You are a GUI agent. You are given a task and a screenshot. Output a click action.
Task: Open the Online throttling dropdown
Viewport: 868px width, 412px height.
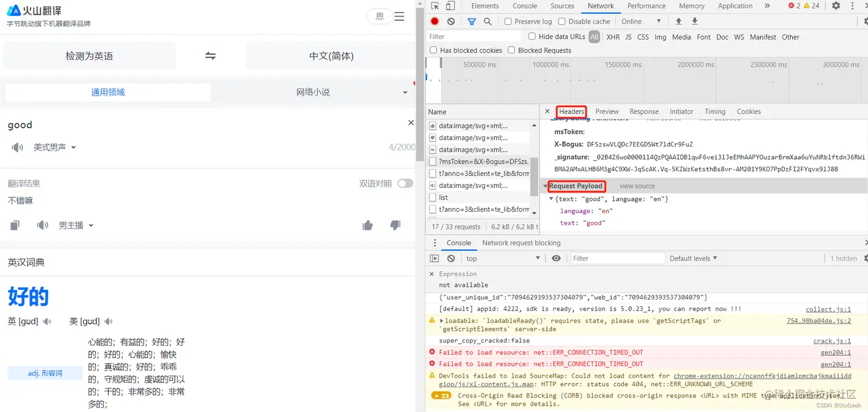click(641, 21)
